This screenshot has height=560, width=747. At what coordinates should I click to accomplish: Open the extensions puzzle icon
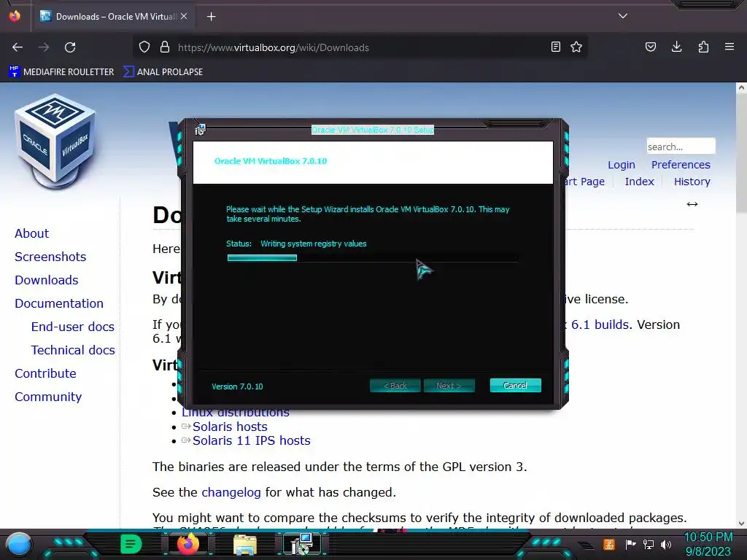[703, 47]
